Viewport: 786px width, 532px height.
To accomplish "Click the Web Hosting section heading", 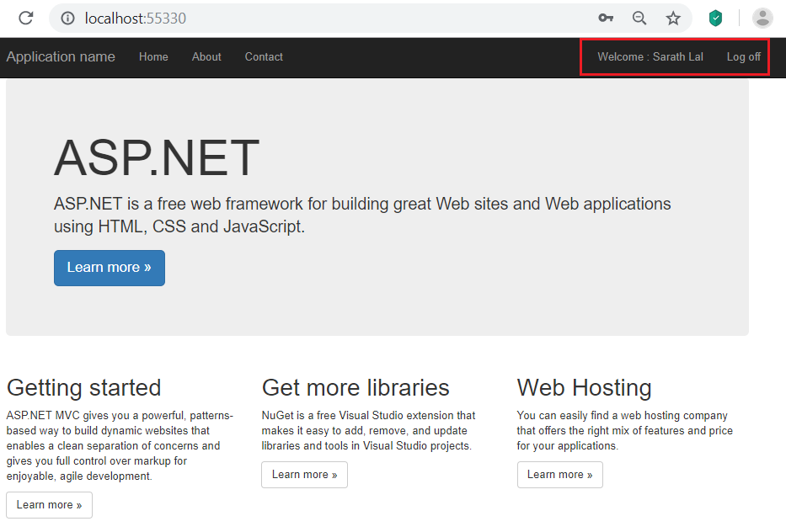I will pyautogui.click(x=584, y=387).
